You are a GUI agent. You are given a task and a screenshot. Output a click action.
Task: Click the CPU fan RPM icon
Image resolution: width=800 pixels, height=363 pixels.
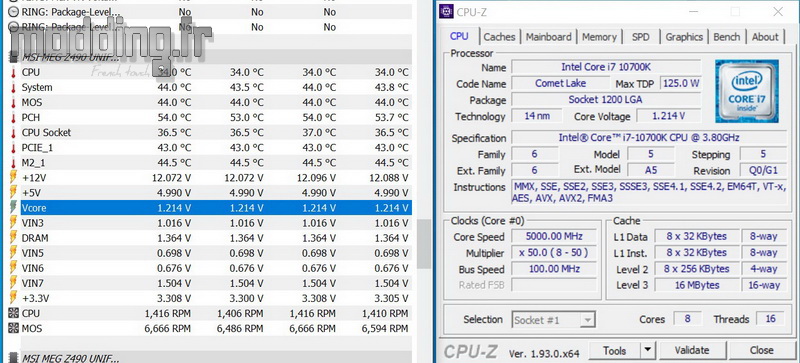coord(13,313)
